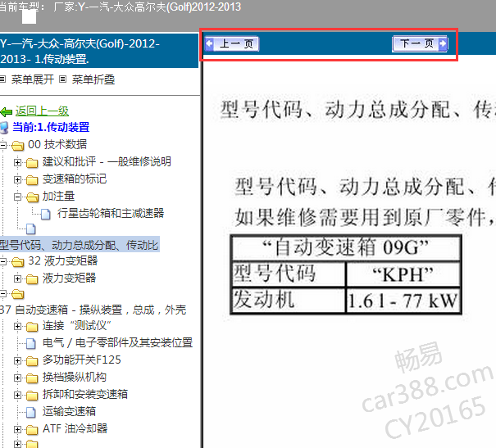Open the 多功能开关F125 tree item

[82, 360]
